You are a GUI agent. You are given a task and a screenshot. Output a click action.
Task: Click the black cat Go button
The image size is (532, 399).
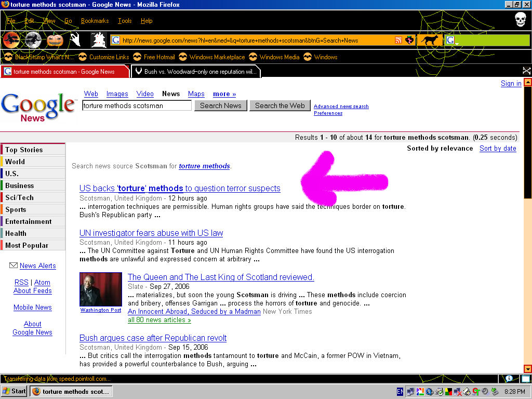click(x=429, y=41)
